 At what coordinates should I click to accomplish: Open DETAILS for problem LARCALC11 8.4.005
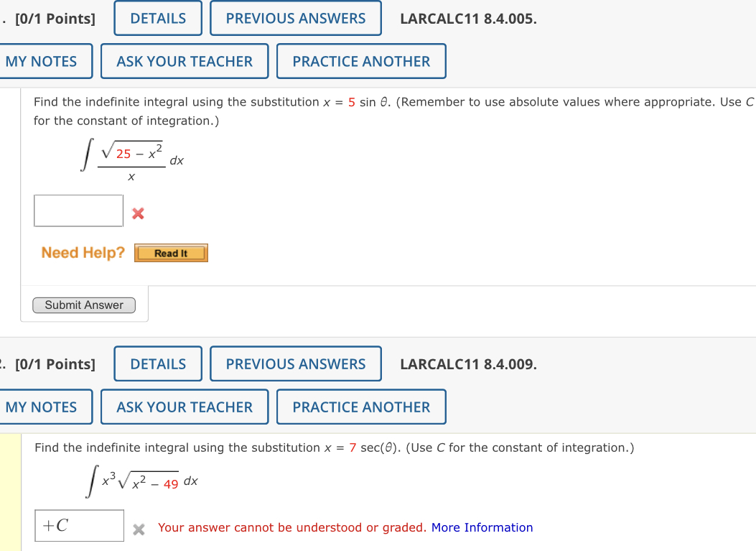[x=157, y=18]
